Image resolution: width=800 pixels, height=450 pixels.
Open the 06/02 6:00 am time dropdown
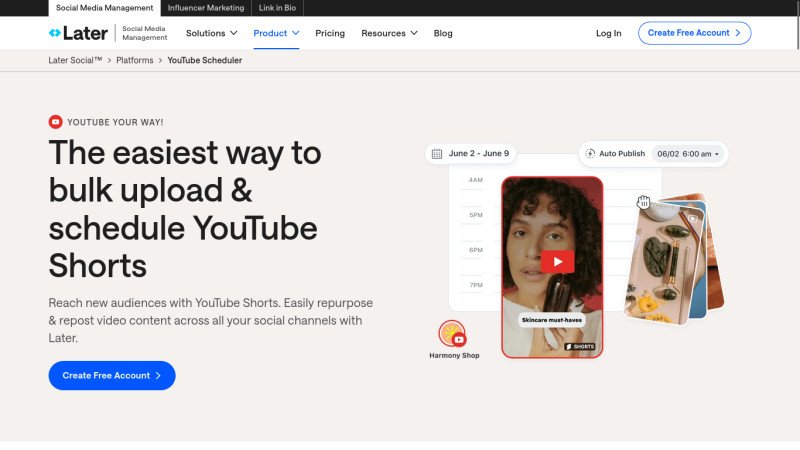click(687, 154)
